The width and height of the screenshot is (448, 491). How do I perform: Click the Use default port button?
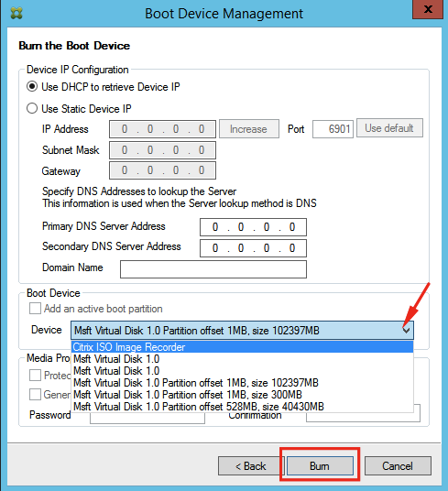click(389, 128)
